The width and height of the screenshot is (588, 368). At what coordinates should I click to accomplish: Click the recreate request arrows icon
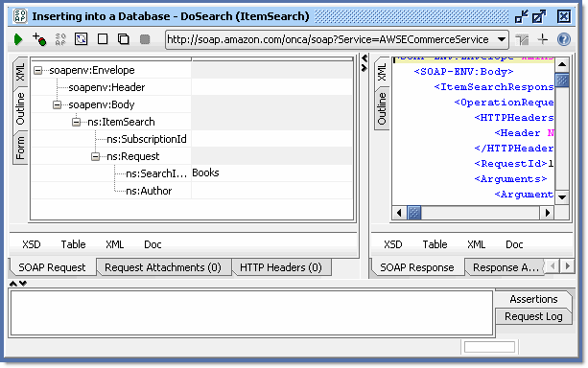click(81, 39)
